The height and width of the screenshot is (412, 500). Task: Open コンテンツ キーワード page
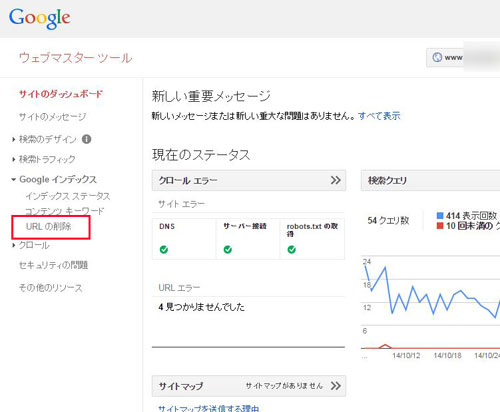click(65, 211)
